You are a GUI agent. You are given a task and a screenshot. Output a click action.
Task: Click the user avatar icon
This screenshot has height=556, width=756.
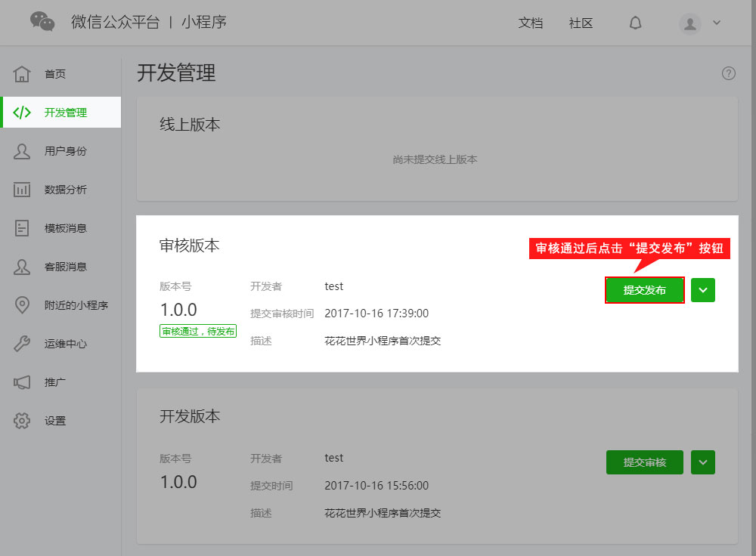(690, 23)
